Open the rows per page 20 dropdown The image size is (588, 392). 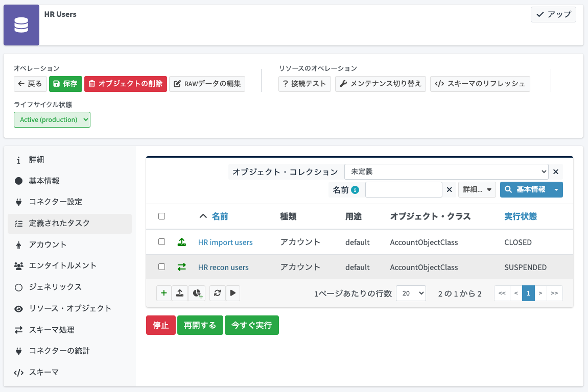(x=411, y=293)
